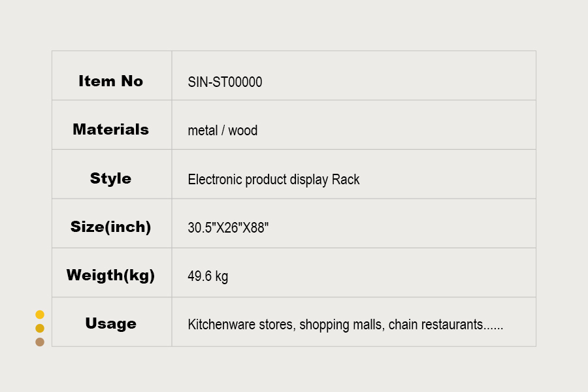Click chain restaurants in the Usage text
The height and width of the screenshot is (392, 588).
[x=436, y=325]
